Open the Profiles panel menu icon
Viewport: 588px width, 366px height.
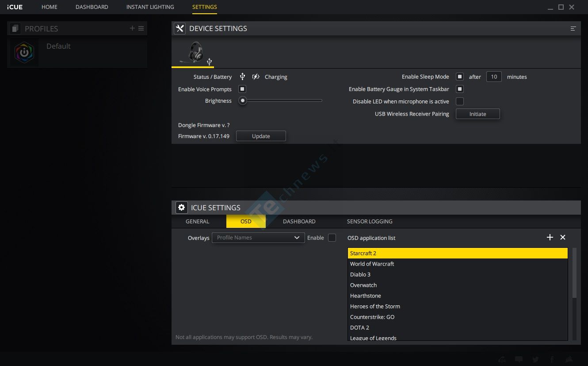click(x=141, y=28)
